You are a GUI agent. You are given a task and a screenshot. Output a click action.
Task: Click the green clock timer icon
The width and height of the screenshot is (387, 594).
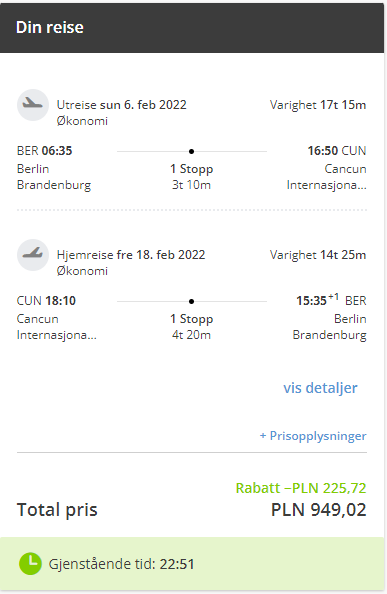point(30,564)
